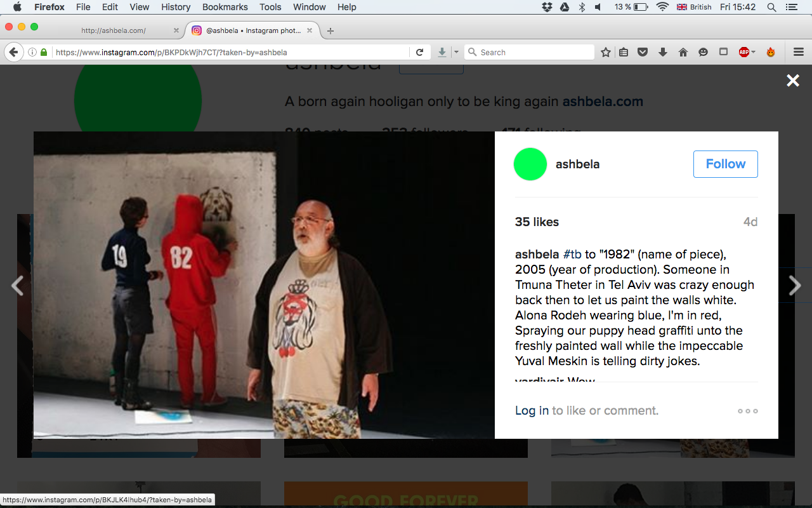Click the Dropbox menu bar icon

[547, 7]
